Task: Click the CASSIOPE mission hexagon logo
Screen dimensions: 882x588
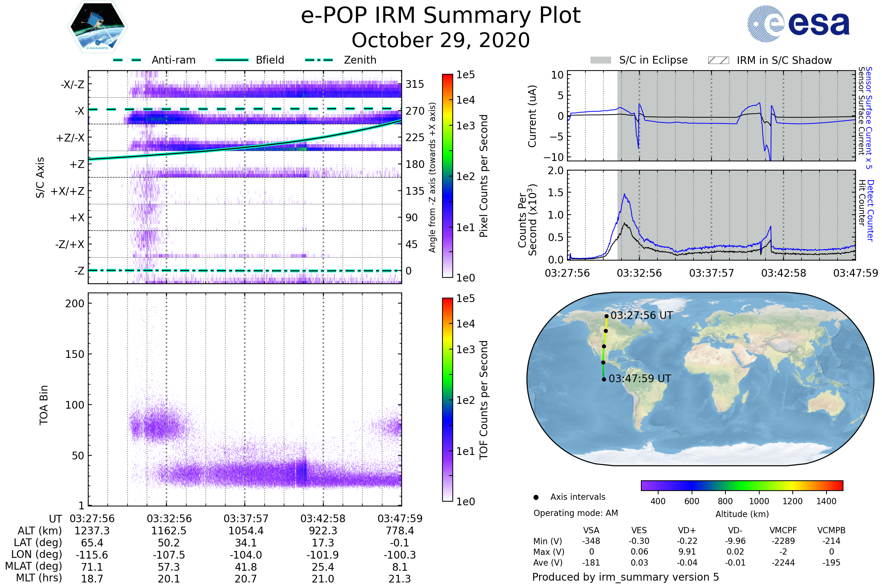Action: (97, 27)
